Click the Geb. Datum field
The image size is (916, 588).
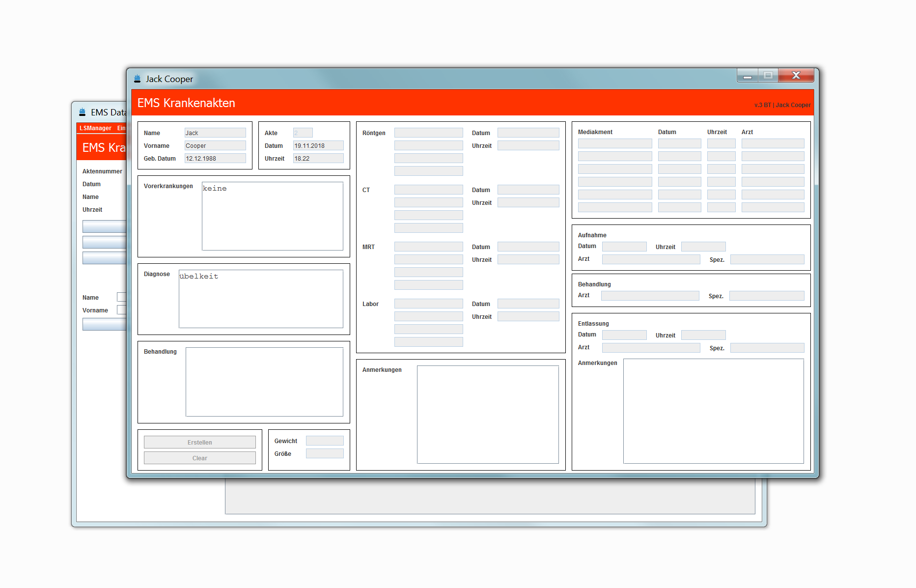coord(215,159)
